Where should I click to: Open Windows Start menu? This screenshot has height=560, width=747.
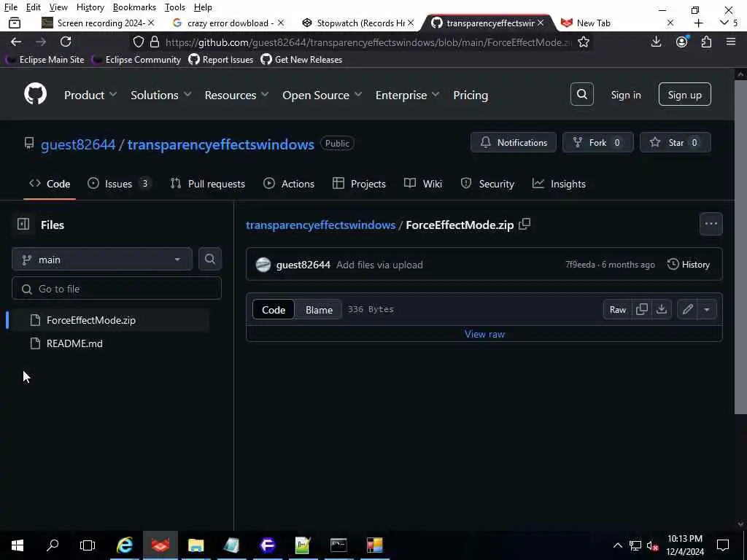(18, 545)
